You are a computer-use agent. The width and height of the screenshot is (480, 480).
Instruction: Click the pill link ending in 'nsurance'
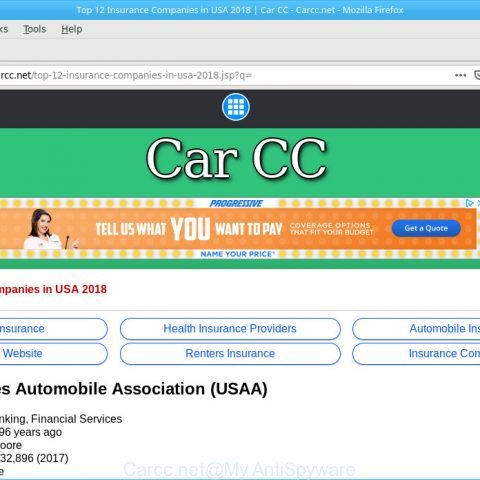(x=53, y=329)
